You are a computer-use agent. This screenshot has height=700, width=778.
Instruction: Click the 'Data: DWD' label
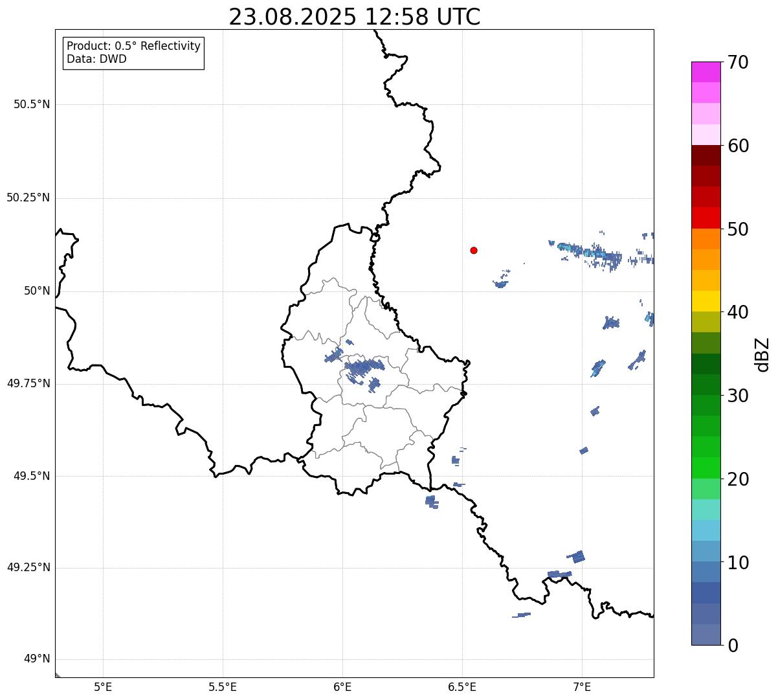click(x=96, y=59)
